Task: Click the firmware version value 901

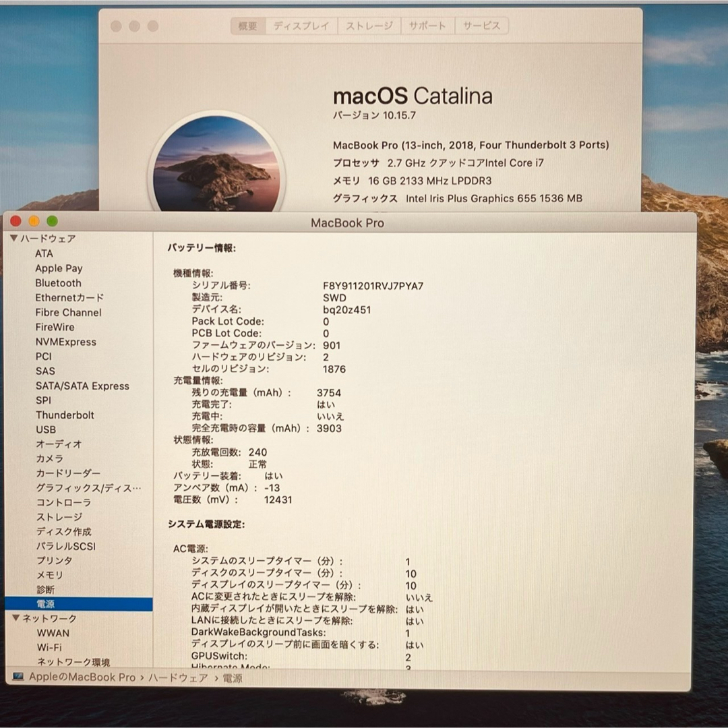Action: (x=332, y=345)
